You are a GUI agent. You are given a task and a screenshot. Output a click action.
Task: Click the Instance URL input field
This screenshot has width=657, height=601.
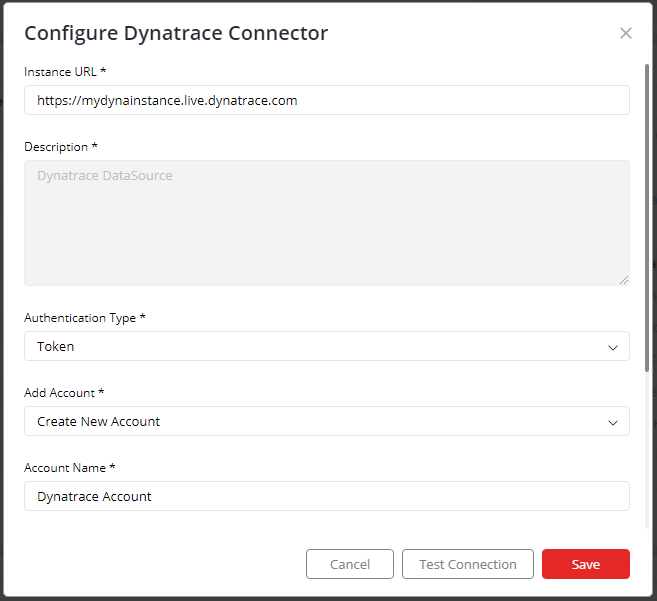[x=327, y=100]
